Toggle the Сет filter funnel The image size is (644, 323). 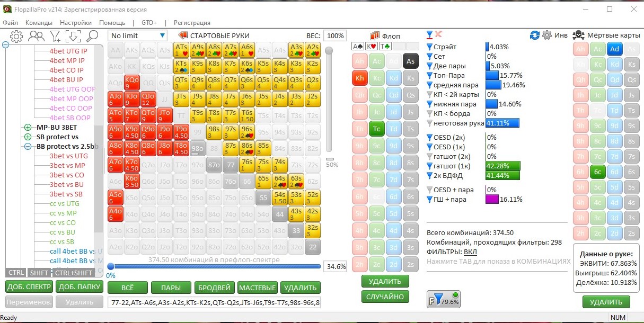430,57
